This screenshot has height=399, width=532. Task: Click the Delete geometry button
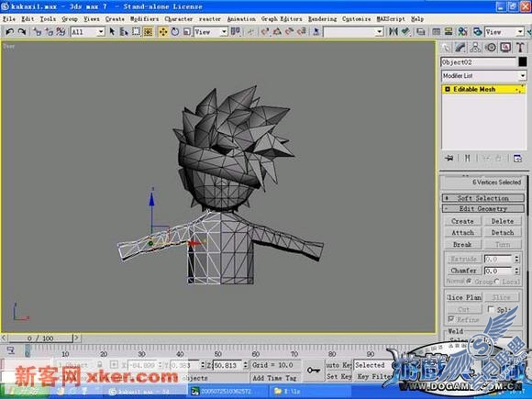pos(503,221)
